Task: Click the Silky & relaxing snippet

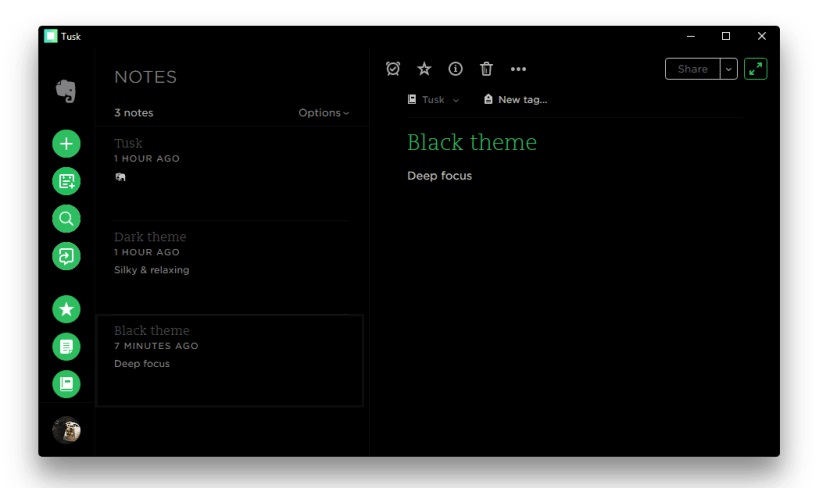Action: 151,270
